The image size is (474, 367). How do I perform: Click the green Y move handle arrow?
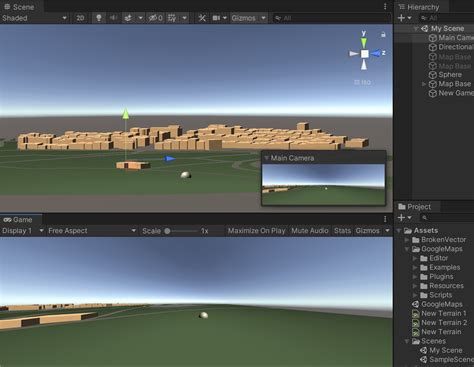pos(125,113)
